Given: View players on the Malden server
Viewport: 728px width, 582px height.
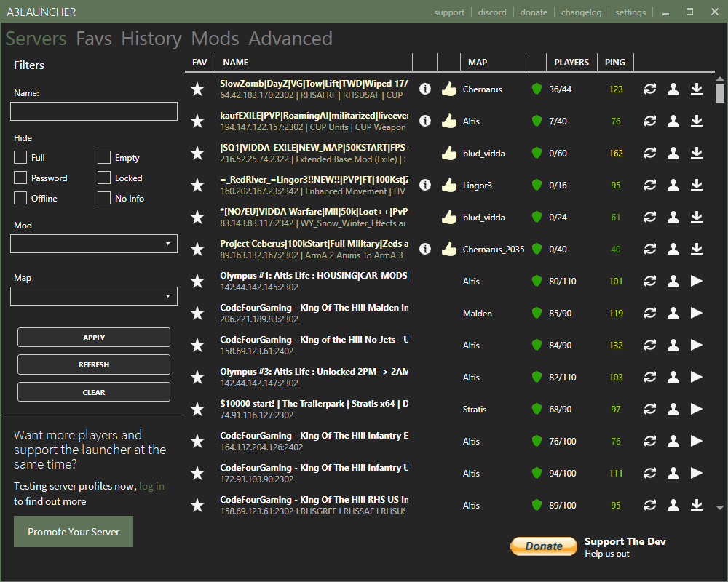Looking at the screenshot, I should point(673,313).
